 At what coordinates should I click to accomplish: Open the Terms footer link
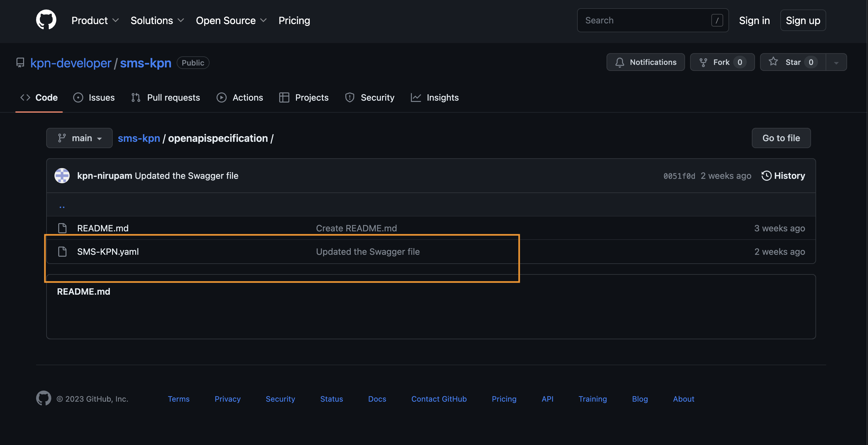pos(179,399)
